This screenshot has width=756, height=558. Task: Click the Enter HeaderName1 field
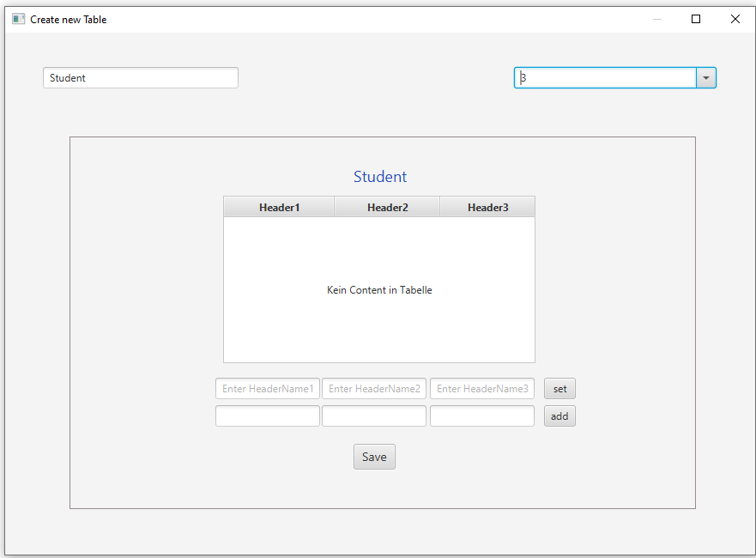point(267,388)
